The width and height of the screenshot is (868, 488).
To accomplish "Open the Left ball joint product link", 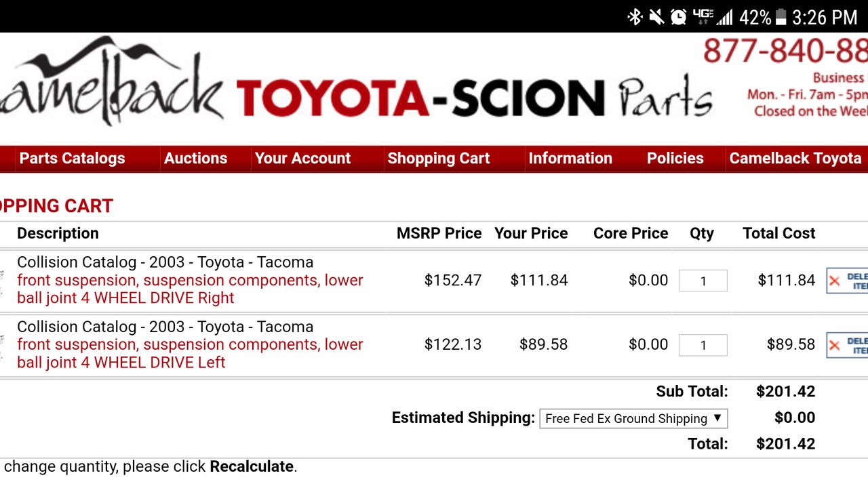I will pos(190,353).
